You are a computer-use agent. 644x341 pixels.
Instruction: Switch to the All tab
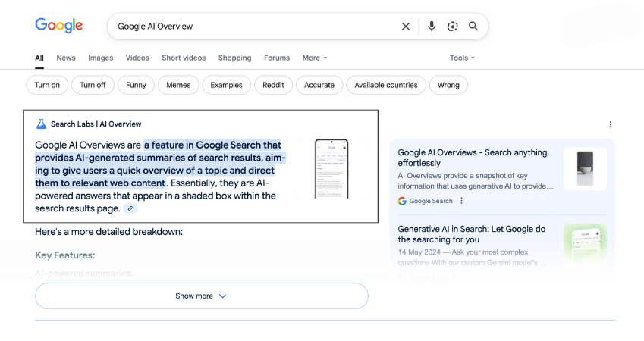[x=39, y=58]
